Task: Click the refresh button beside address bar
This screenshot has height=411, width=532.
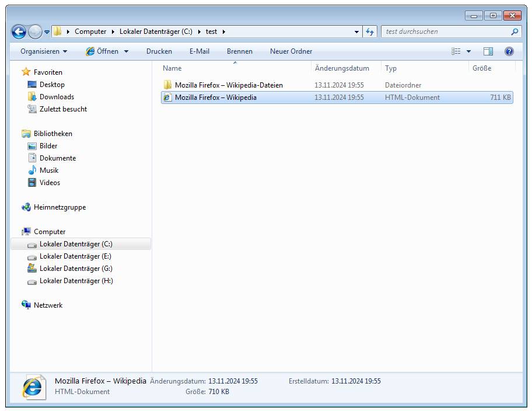Action: pos(370,32)
